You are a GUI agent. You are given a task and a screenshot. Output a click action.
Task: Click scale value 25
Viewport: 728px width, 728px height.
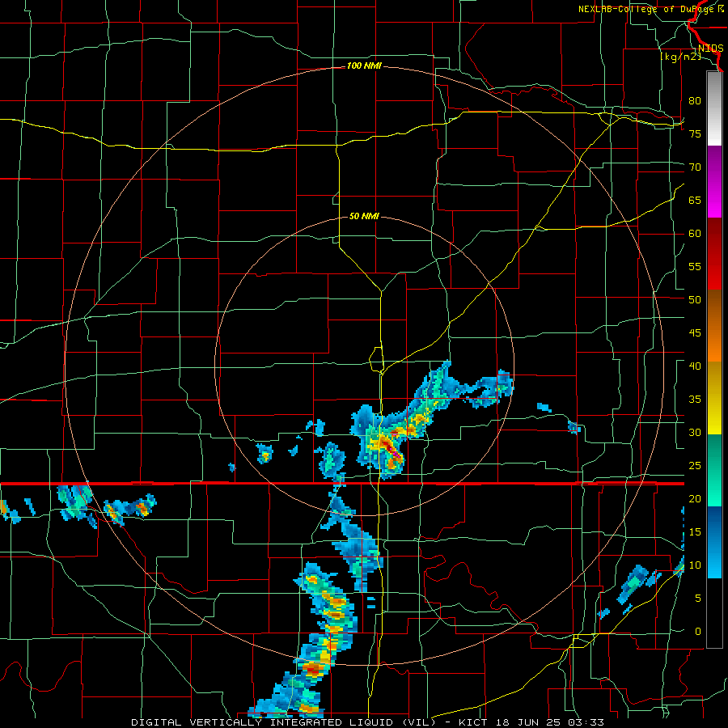[x=695, y=466]
